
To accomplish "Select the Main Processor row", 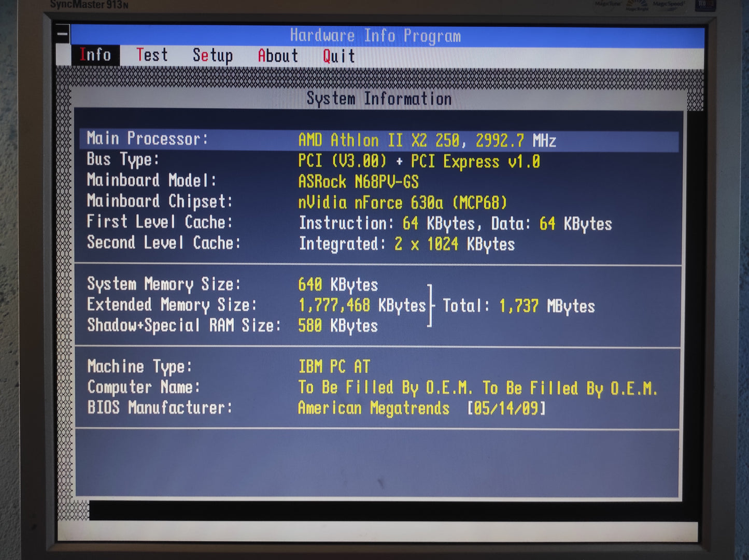I will click(379, 140).
